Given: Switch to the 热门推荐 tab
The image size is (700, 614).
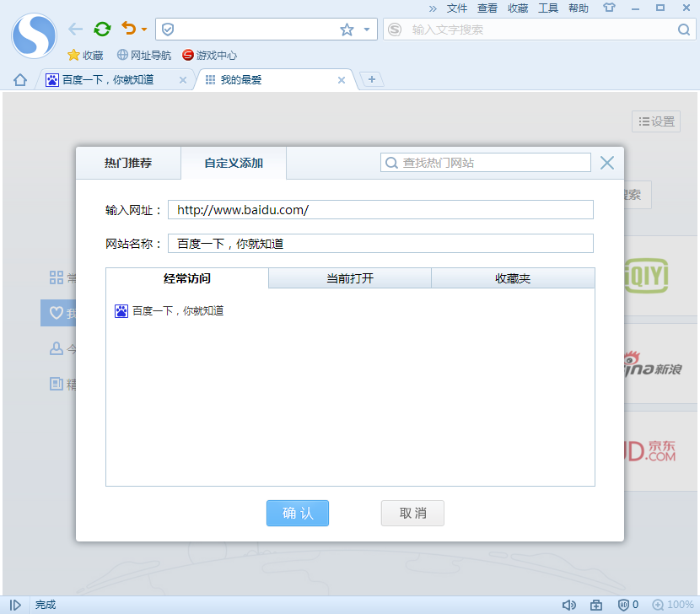Looking at the screenshot, I should [129, 163].
